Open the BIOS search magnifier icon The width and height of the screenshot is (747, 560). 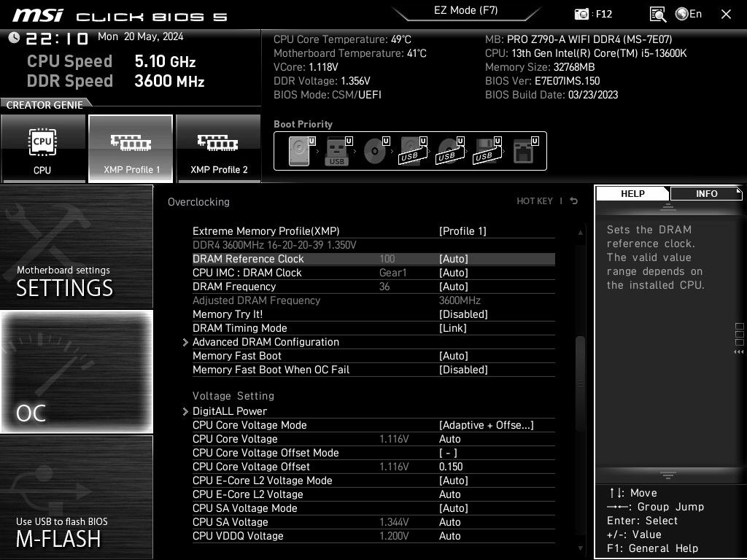coord(657,15)
